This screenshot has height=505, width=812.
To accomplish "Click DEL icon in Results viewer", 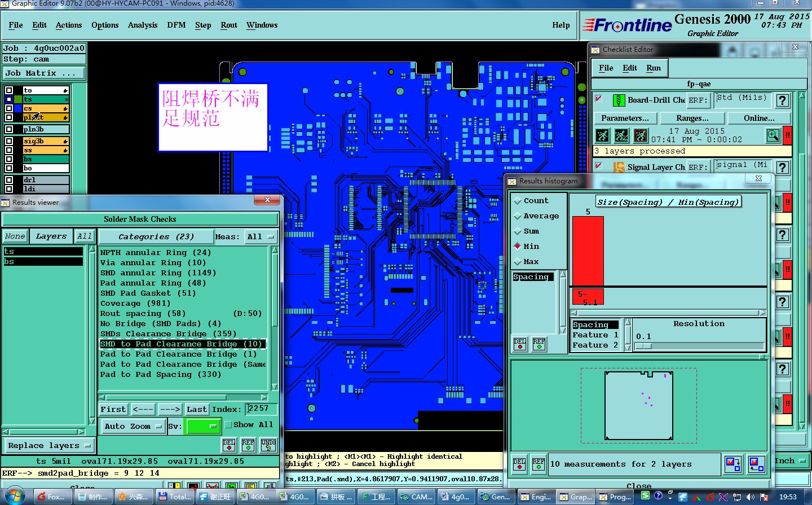I will [229, 445].
